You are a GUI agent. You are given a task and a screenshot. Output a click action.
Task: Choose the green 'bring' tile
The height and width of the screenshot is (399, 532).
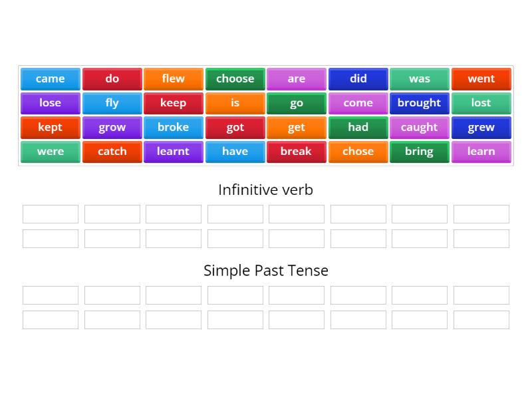pyautogui.click(x=420, y=152)
